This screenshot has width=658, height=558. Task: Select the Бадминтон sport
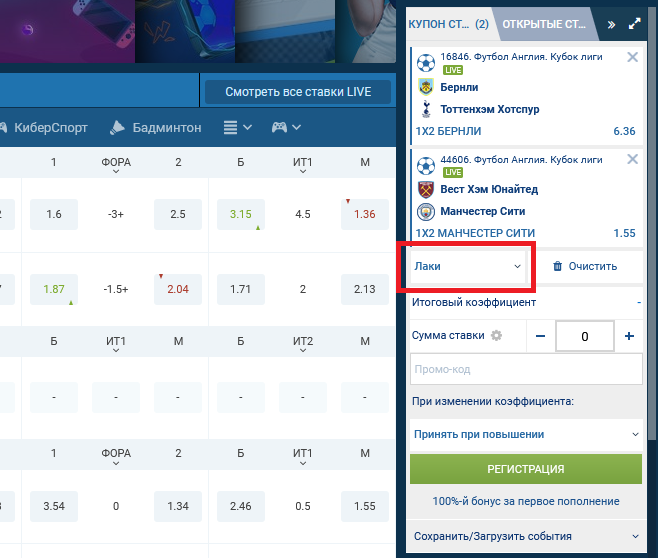[155, 128]
